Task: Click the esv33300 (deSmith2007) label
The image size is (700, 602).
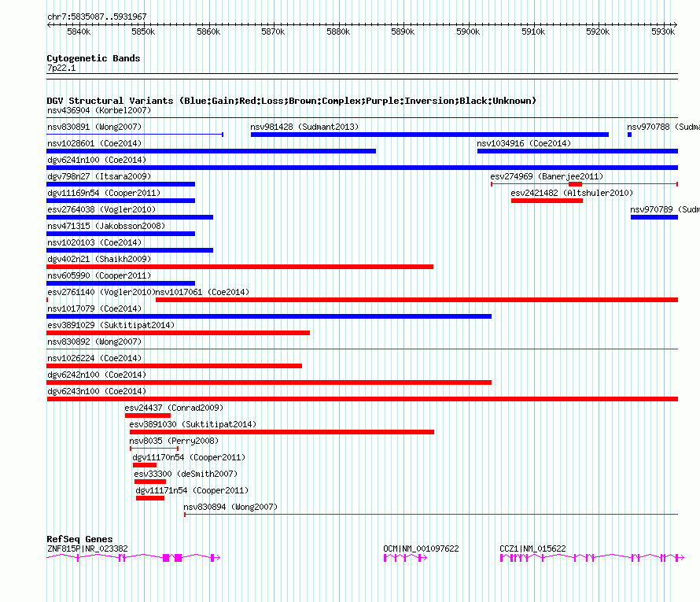Action: tap(186, 474)
